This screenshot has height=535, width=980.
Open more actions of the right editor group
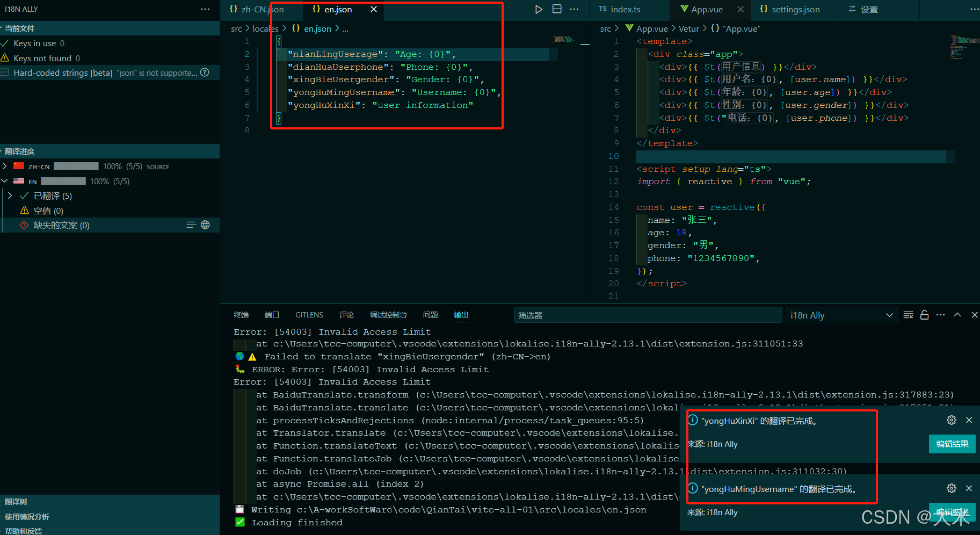pyautogui.click(x=974, y=9)
